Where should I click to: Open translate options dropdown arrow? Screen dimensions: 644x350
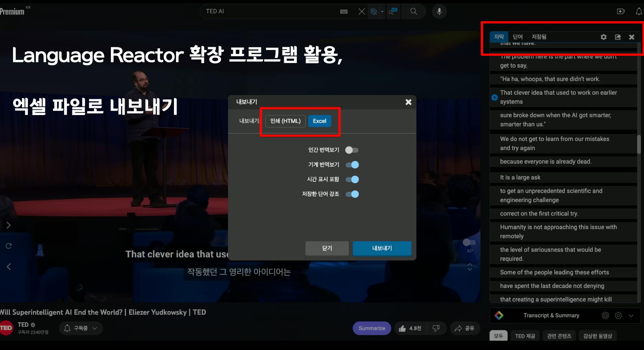tap(382, 11)
